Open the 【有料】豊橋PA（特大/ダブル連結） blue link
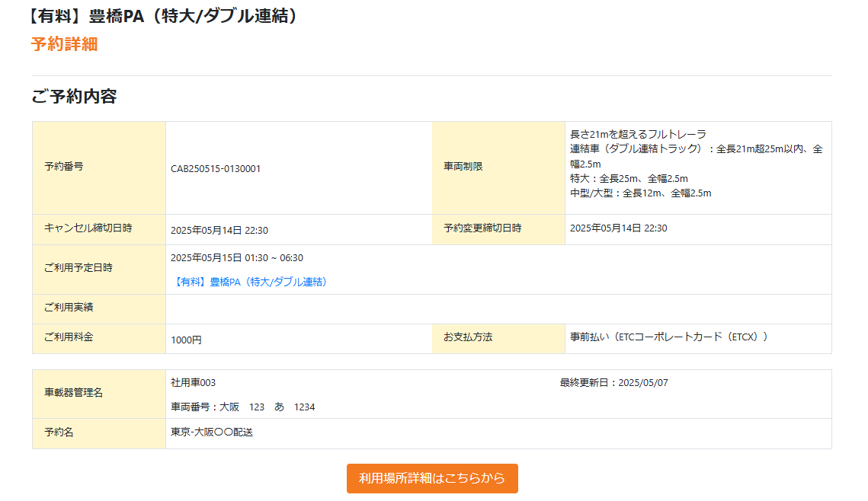868x501 pixels. [250, 282]
